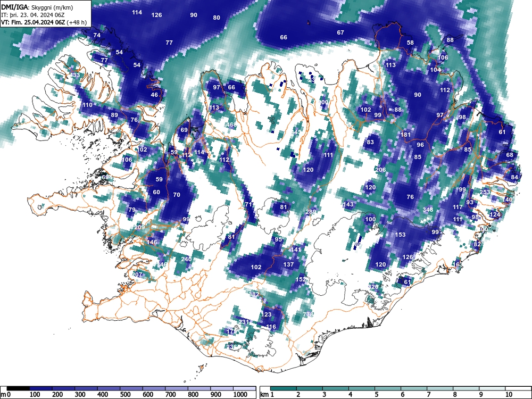The width and height of the screenshot is (532, 399).
Task: Pick the swatch labelled 100 in the metre legend
Action: coord(41,388)
